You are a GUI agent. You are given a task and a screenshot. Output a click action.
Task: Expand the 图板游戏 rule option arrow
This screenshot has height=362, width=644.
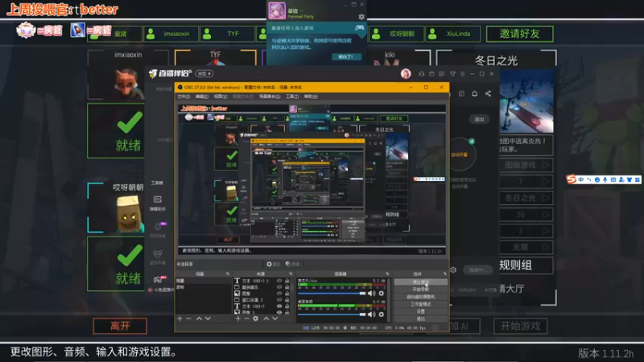point(546,165)
